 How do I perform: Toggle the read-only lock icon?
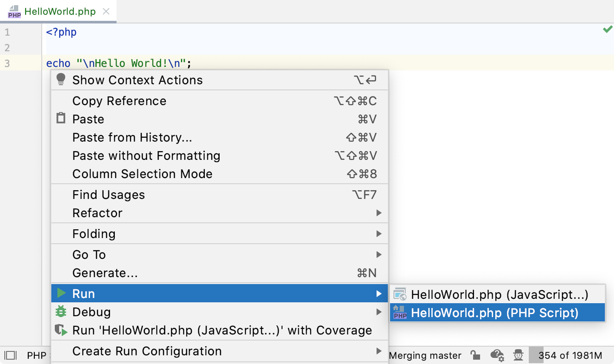pos(476,355)
